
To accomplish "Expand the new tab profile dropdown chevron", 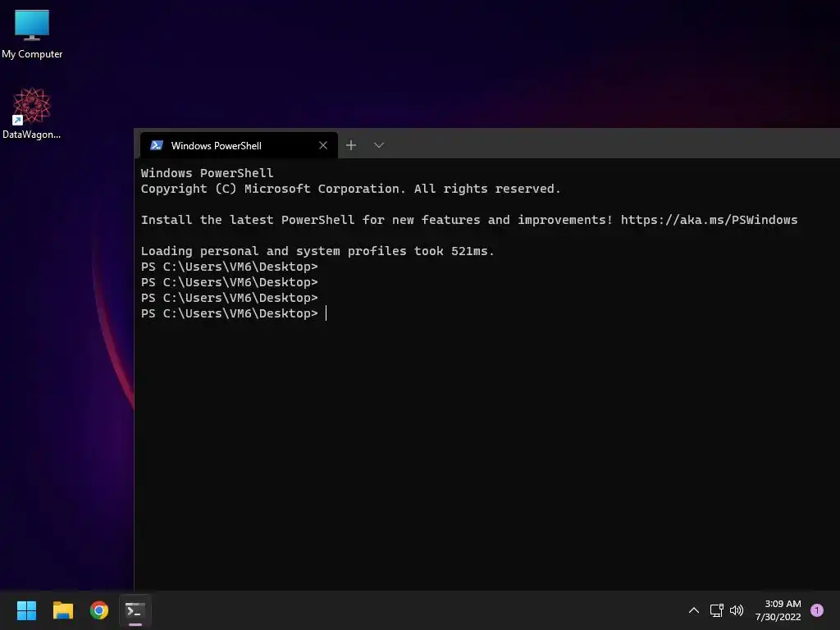I will (379, 145).
